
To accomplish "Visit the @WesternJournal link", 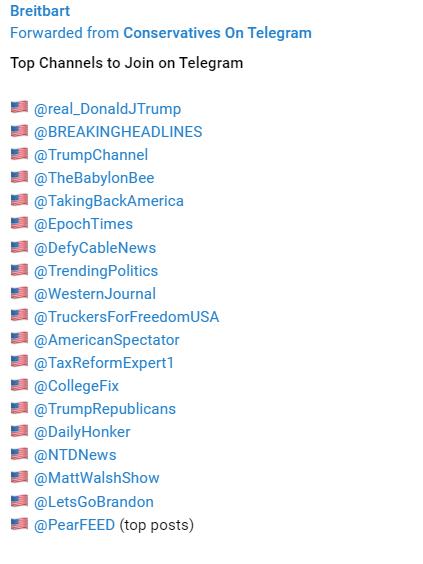I will tap(95, 294).
